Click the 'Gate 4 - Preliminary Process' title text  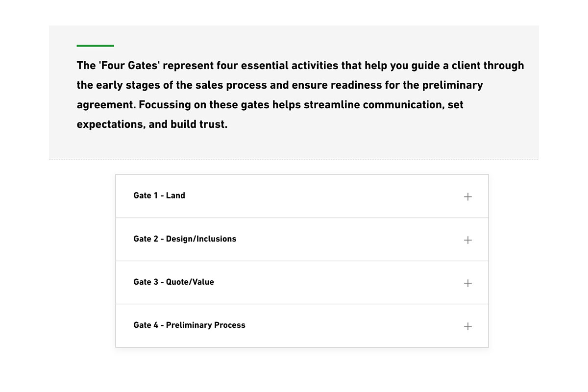point(189,325)
